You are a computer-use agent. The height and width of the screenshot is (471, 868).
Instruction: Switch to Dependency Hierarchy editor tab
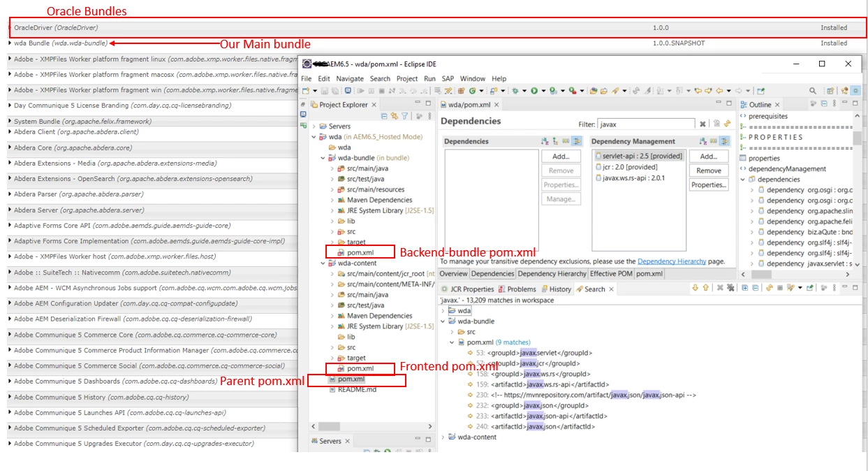[x=552, y=274]
